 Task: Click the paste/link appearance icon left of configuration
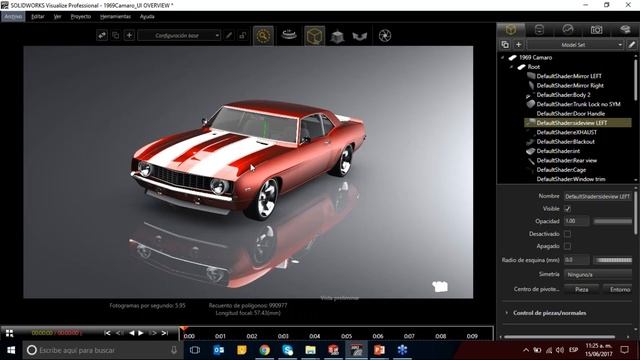click(102, 36)
